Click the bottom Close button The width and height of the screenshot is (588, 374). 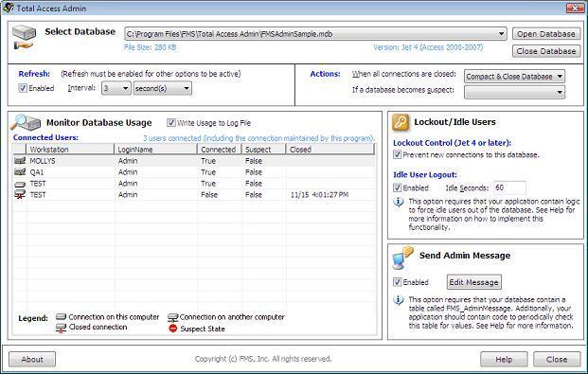click(x=557, y=360)
